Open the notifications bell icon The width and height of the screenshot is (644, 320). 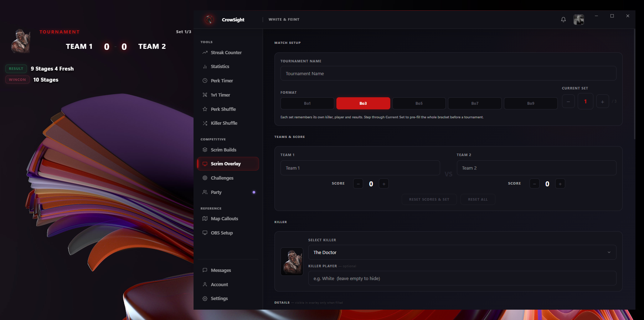(563, 20)
